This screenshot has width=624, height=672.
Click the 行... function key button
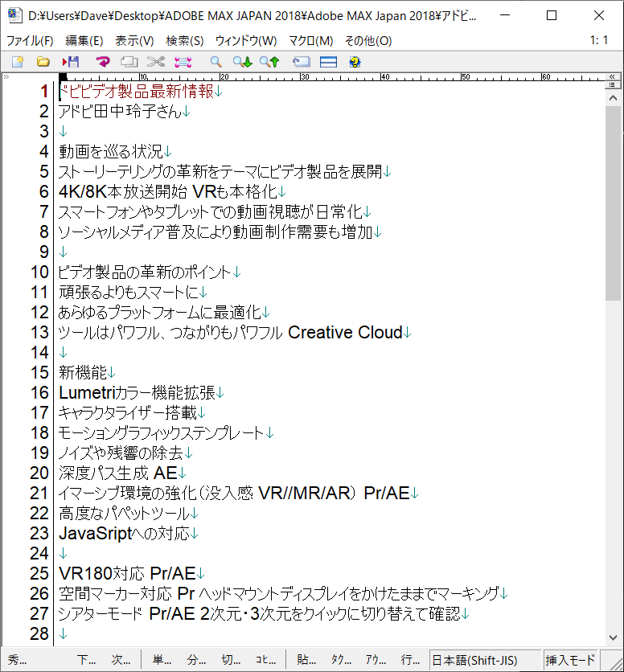(410, 660)
